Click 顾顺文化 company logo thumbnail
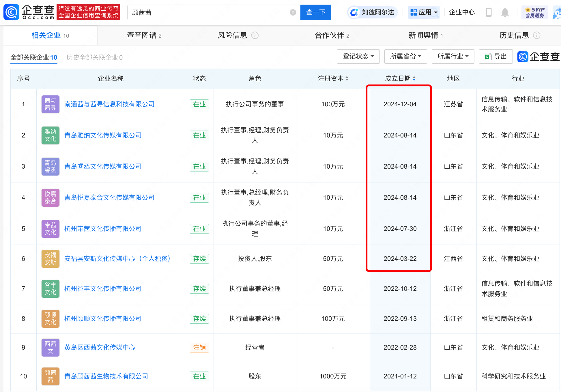Screen dimensions: 561x392 point(51,319)
